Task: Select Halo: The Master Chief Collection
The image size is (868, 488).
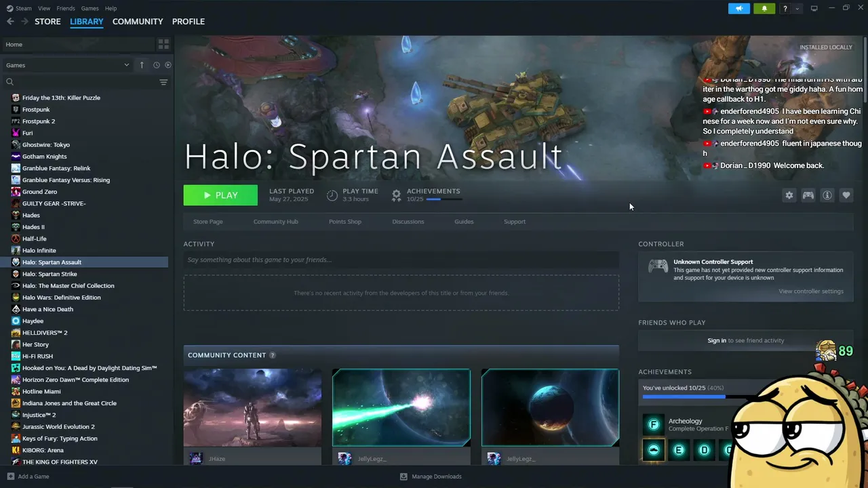Action: 84,286
